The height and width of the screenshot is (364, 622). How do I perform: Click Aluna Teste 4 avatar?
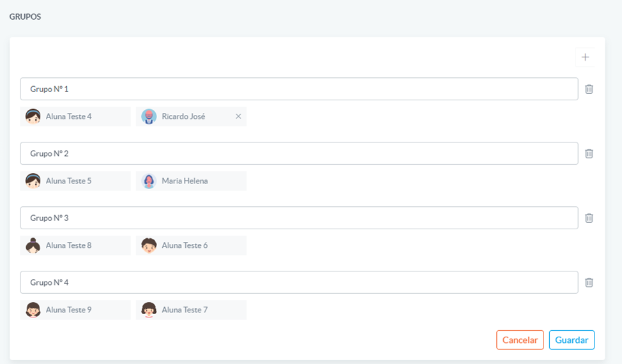[x=33, y=116]
